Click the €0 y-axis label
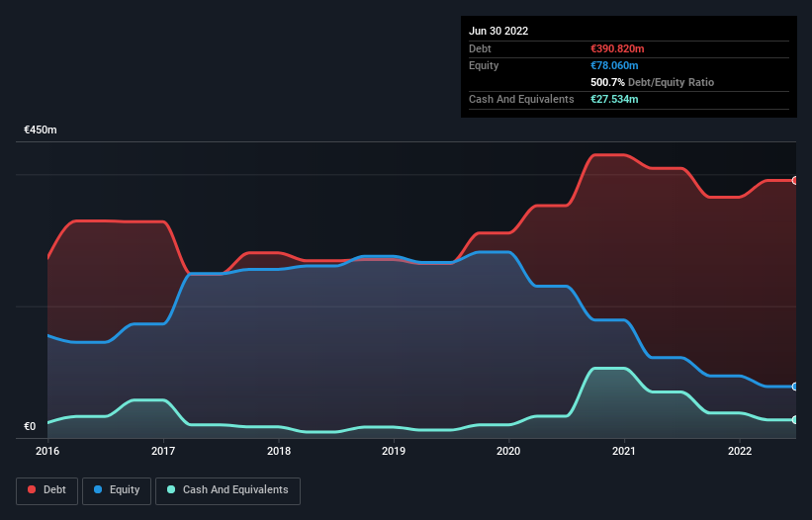Screen dimensions: 812x520 [x=30, y=426]
